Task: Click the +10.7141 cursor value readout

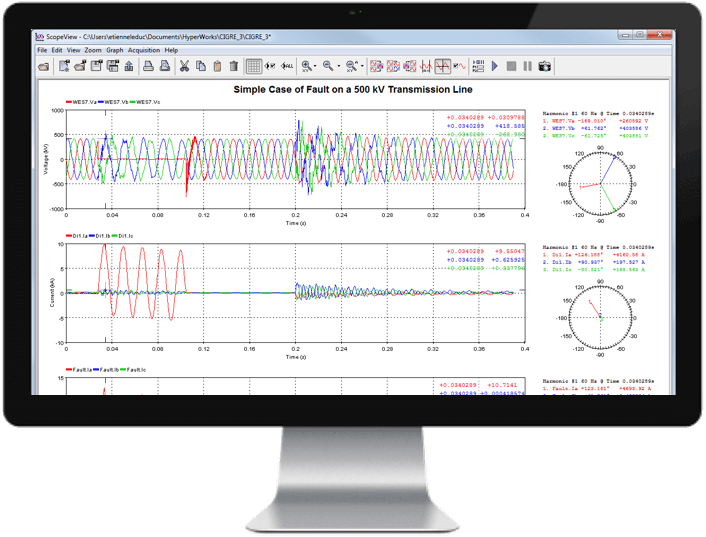Action: (503, 385)
